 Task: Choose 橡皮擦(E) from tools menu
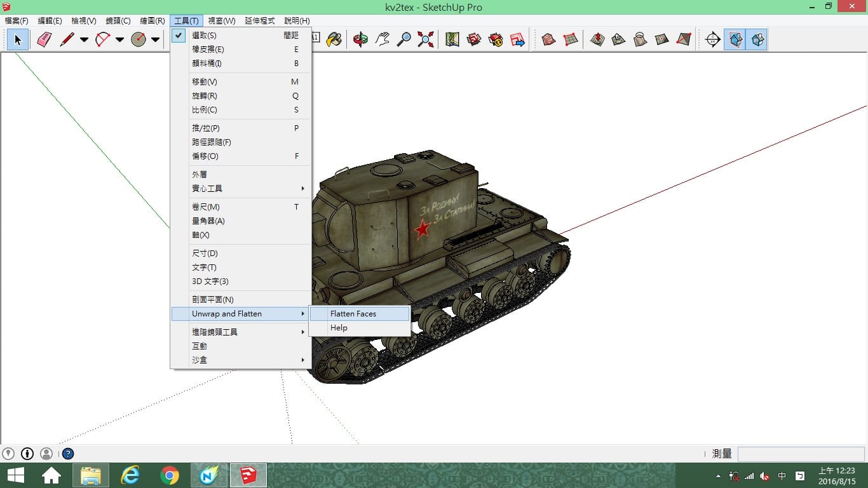241,50
